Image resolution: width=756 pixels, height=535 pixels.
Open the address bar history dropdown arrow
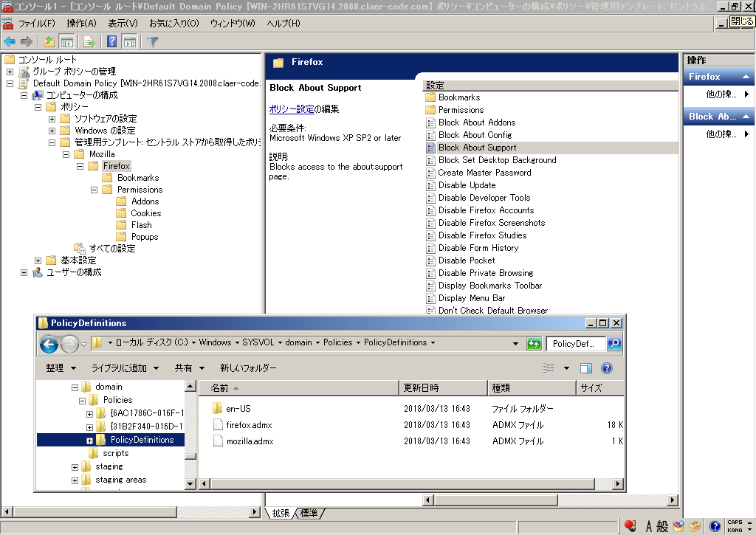pyautogui.click(x=515, y=344)
